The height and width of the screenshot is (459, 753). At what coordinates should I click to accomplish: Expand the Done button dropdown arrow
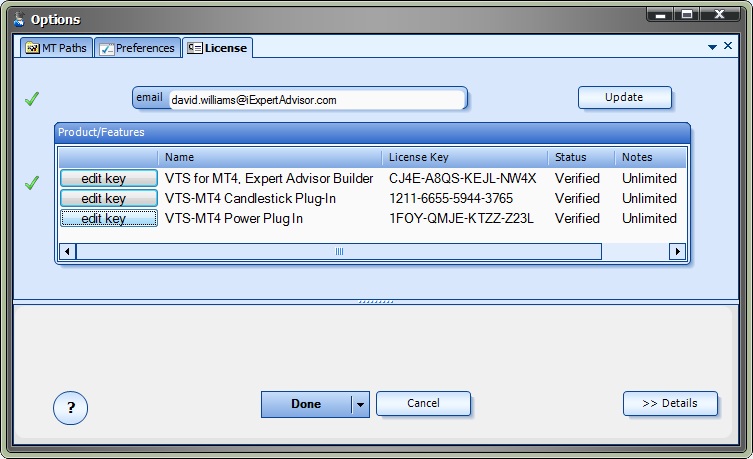360,404
